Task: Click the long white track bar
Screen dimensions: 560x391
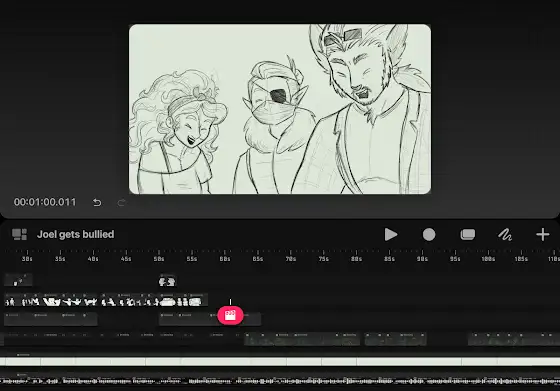Action: (280, 362)
